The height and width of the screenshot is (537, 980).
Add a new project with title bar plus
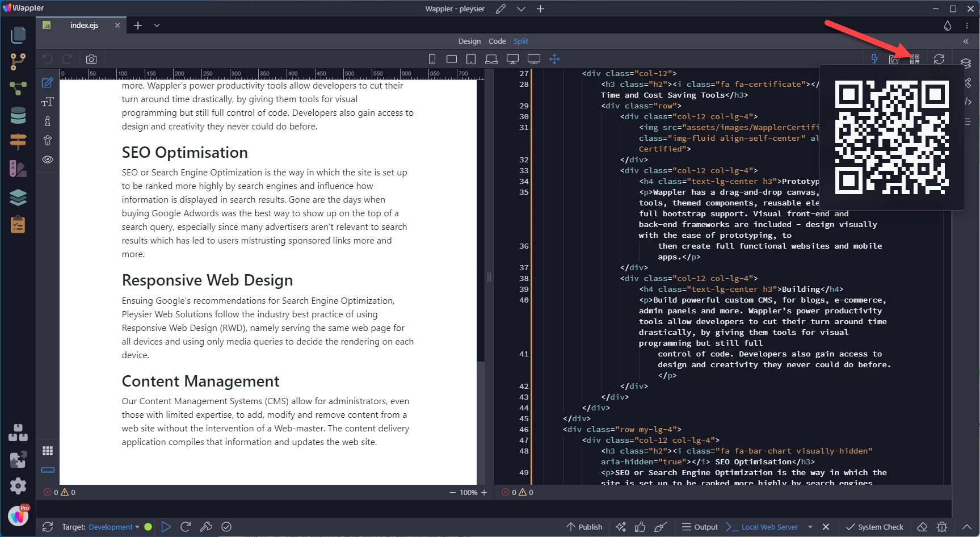pyautogui.click(x=540, y=9)
